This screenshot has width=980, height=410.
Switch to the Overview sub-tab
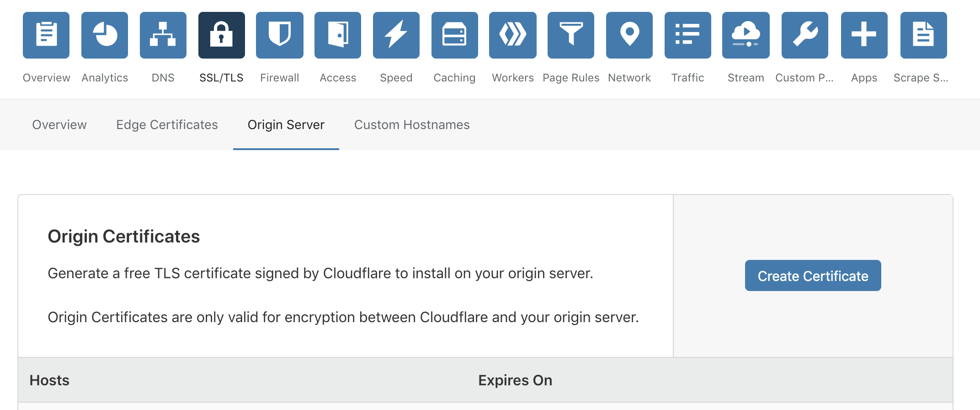(x=59, y=124)
